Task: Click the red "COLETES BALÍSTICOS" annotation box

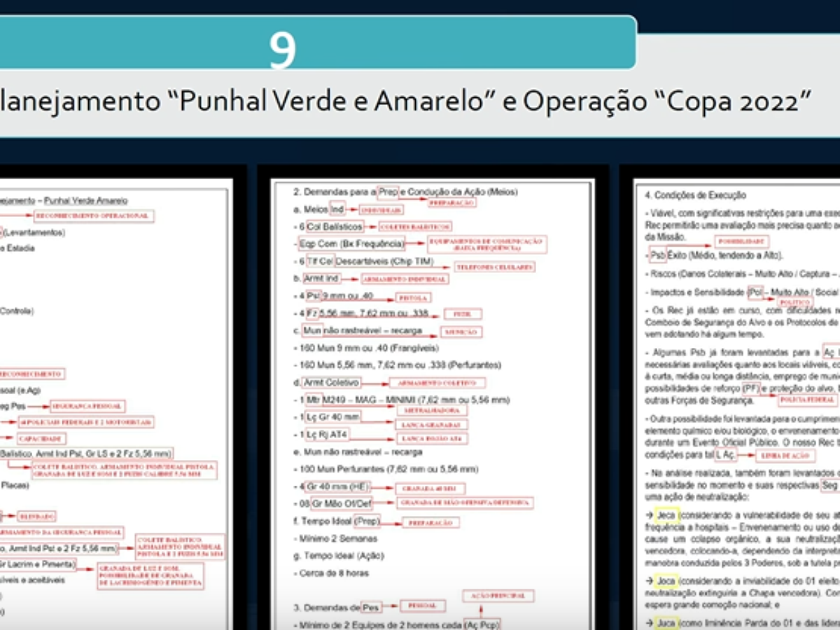Action: [x=414, y=227]
